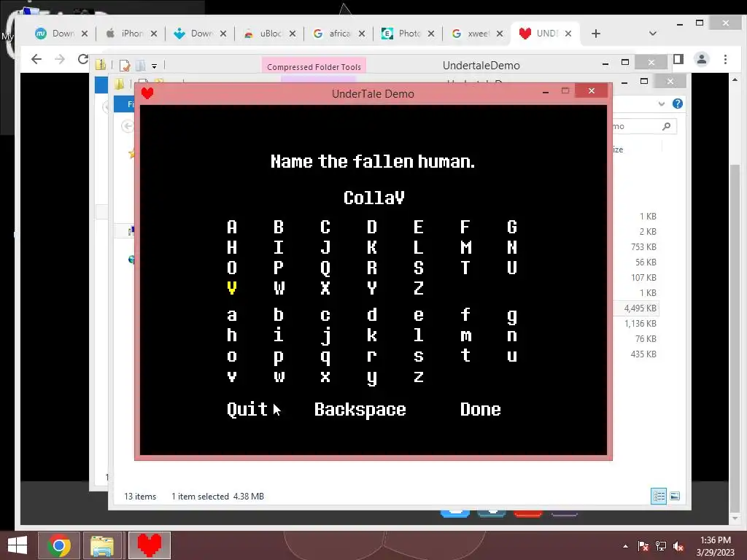Open Chrome three-dot menu
This screenshot has height=560, width=747.
click(725, 59)
